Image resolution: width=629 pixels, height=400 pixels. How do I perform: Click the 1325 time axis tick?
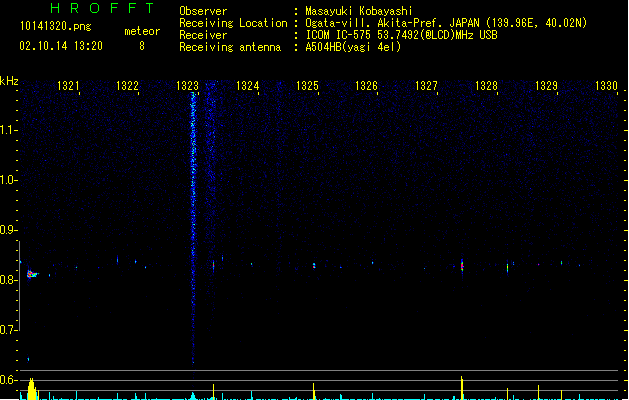click(x=307, y=86)
